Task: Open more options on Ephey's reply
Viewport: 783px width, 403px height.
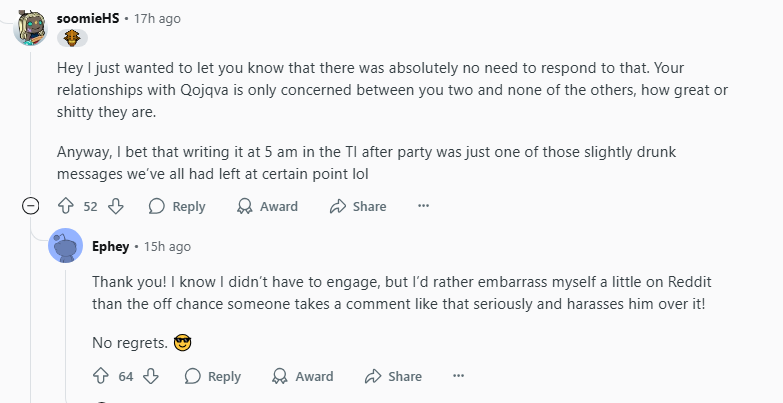Action: point(458,376)
